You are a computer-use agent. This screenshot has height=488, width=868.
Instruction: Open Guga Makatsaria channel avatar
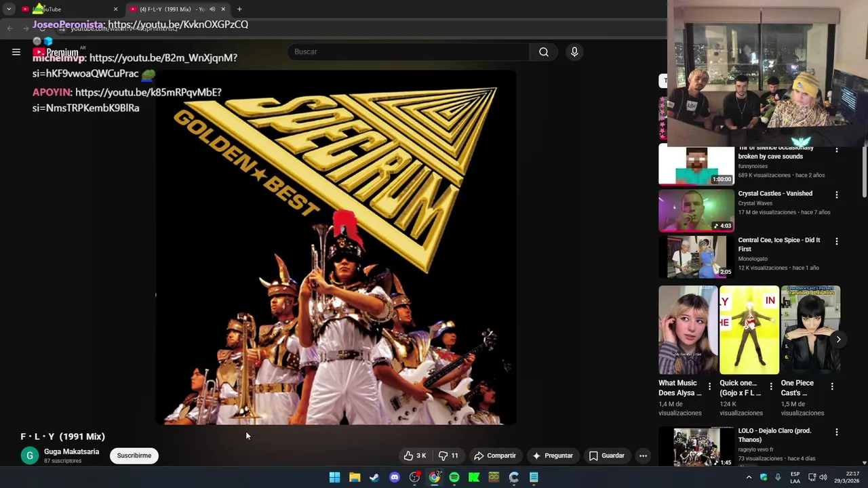click(x=29, y=455)
